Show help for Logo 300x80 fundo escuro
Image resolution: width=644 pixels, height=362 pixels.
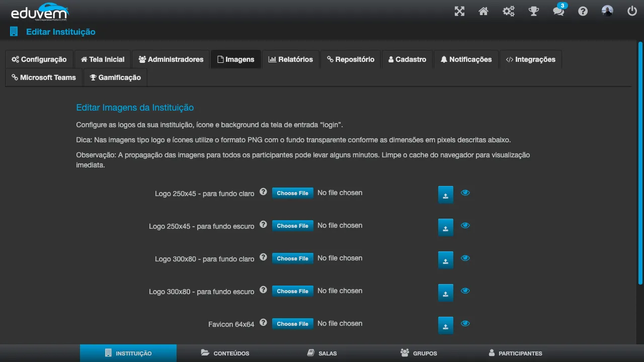pos(263,290)
